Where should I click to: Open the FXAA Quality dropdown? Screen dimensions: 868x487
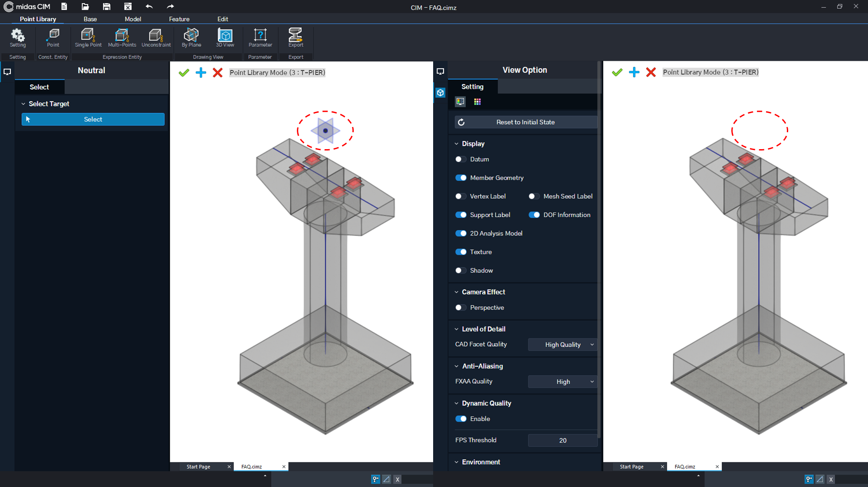click(562, 382)
